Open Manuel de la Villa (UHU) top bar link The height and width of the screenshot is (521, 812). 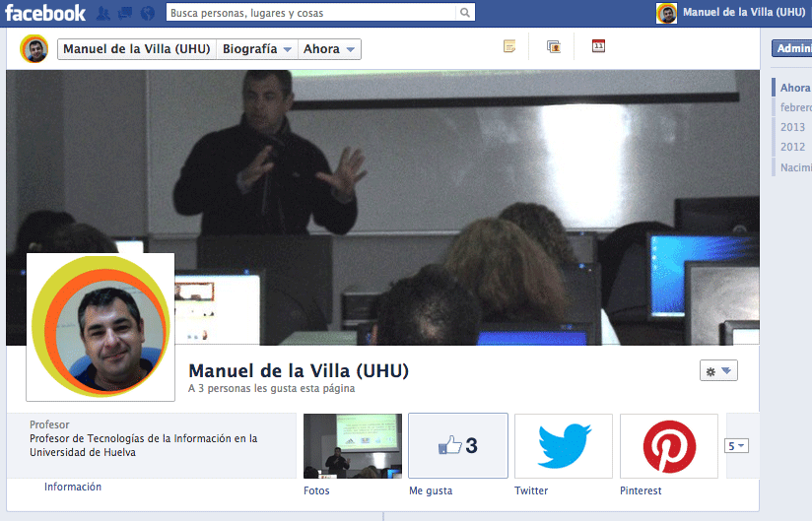pos(744,13)
